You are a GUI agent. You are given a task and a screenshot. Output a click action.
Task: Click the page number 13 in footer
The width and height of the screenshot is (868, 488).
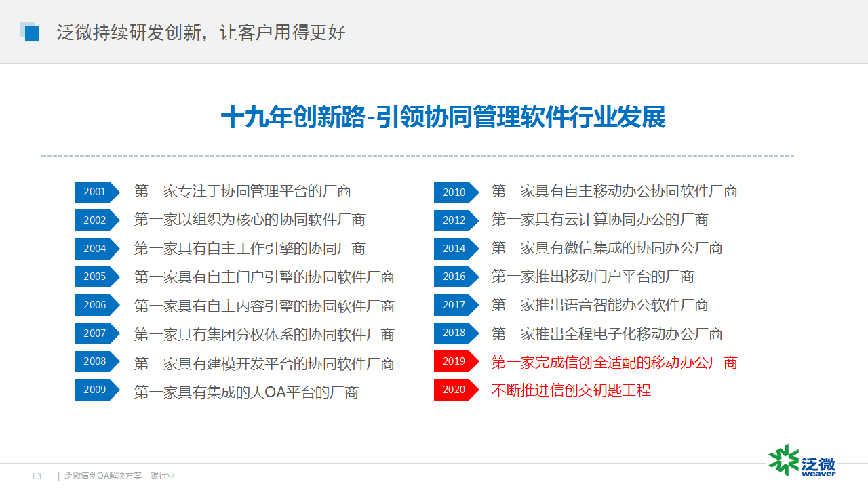[x=37, y=476]
